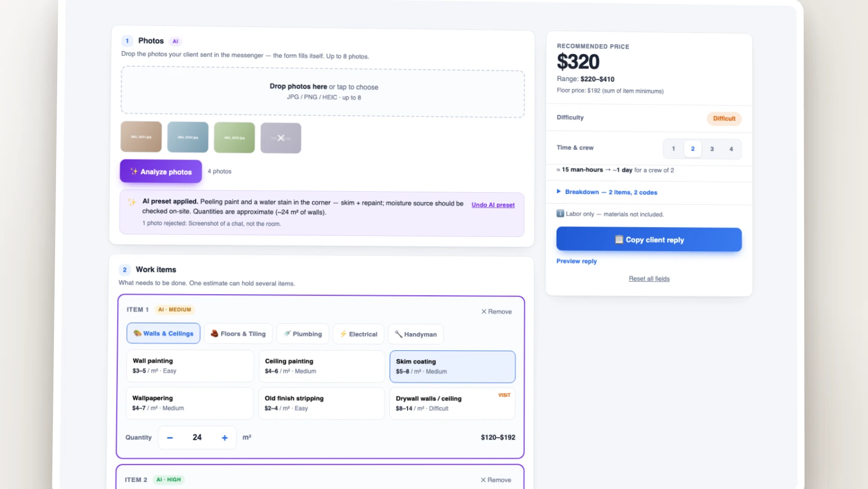Click the VISIT tag on Drywall option
The image size is (868, 489).
(504, 395)
